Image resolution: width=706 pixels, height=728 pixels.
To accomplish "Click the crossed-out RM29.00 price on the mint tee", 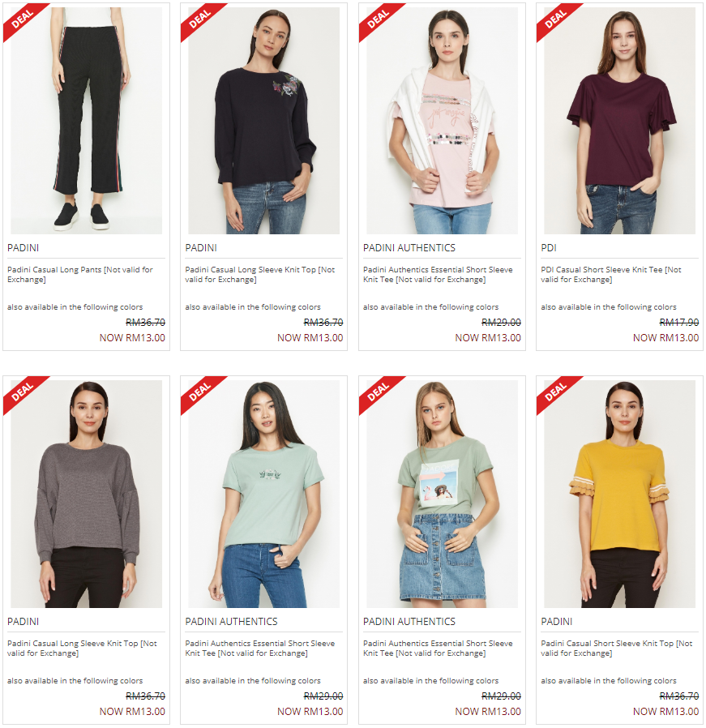I will pyautogui.click(x=323, y=696).
